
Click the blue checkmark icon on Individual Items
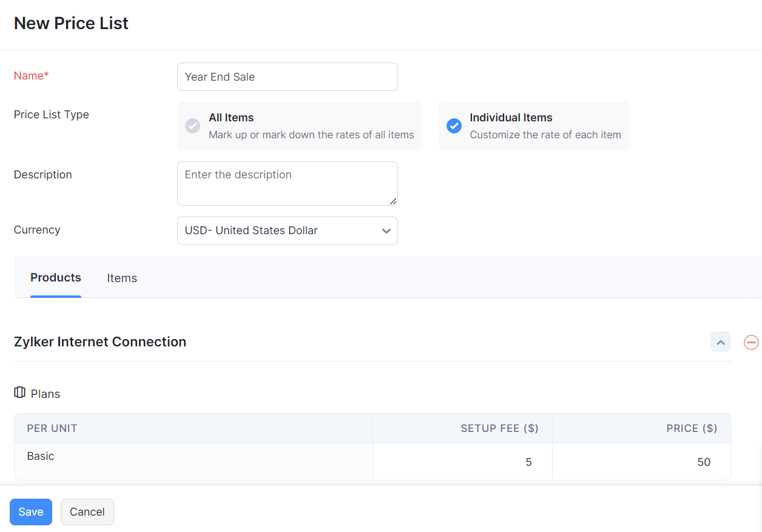(x=454, y=126)
